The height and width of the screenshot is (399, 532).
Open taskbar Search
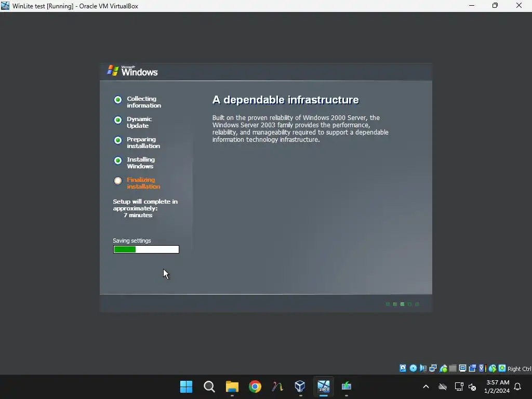point(209,387)
